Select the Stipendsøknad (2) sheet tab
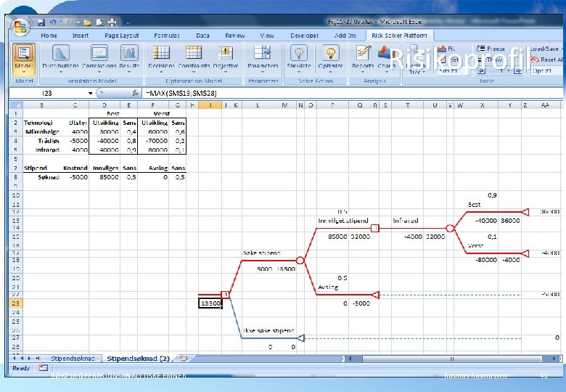 pos(138,359)
